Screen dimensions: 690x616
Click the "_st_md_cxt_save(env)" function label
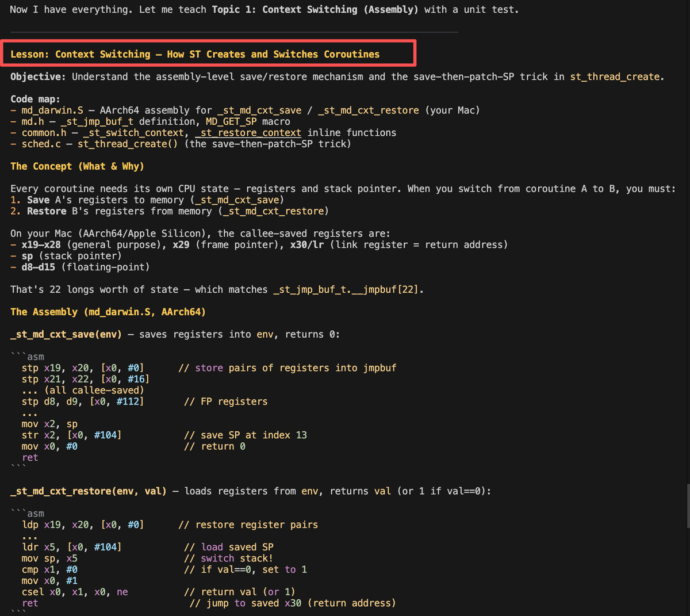coord(66,334)
